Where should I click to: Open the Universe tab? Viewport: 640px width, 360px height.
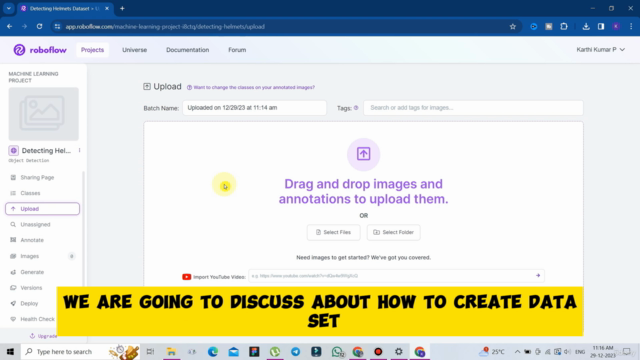[134, 50]
